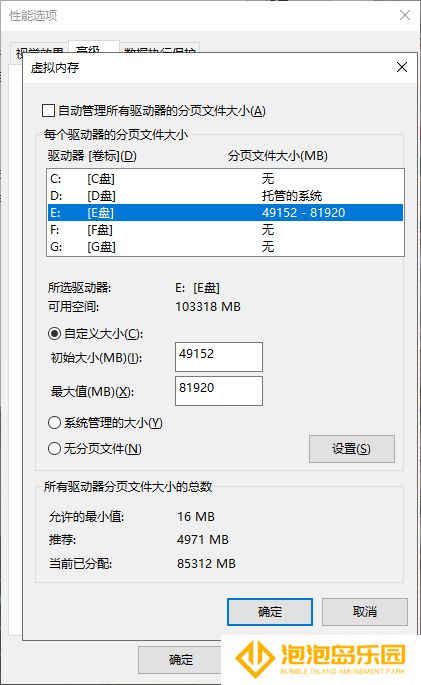Click the 设置(S) button
421x685 pixels.
click(x=352, y=449)
